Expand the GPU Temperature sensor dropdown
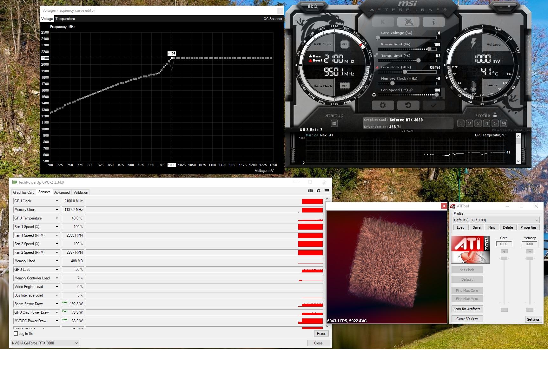Viewport: 548px width, 392px height. 57,218
